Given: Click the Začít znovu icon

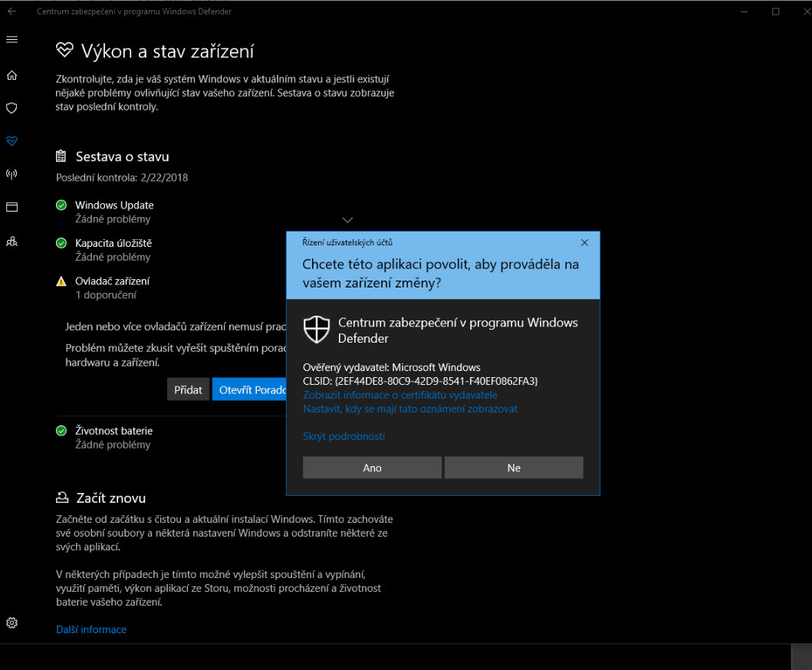Looking at the screenshot, I should coord(62,498).
